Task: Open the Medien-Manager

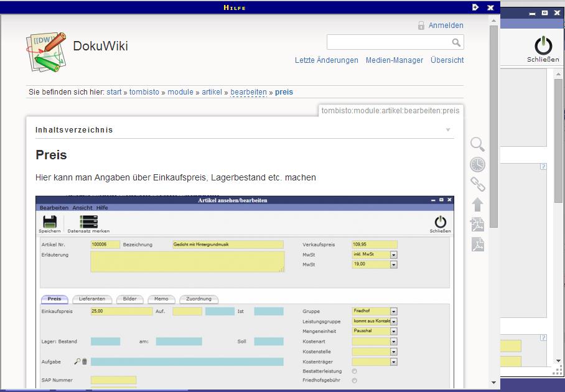Action: coord(394,60)
